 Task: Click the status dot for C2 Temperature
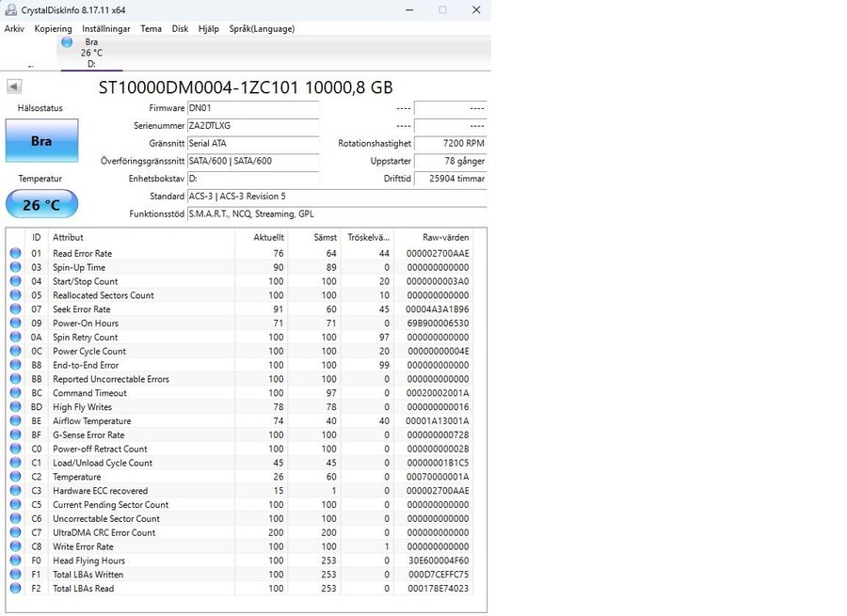pyautogui.click(x=15, y=477)
